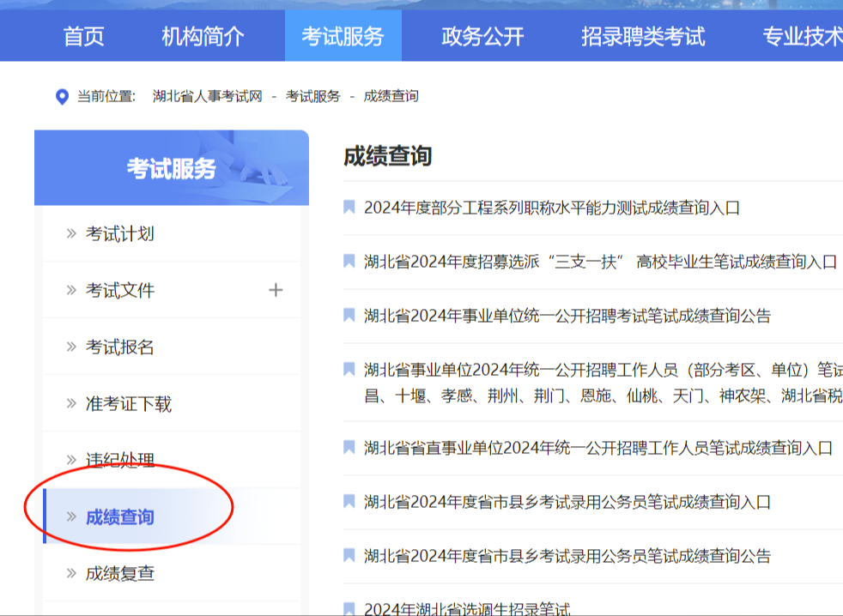
Task: Open the 首页 navigation tab
Action: tap(84, 37)
